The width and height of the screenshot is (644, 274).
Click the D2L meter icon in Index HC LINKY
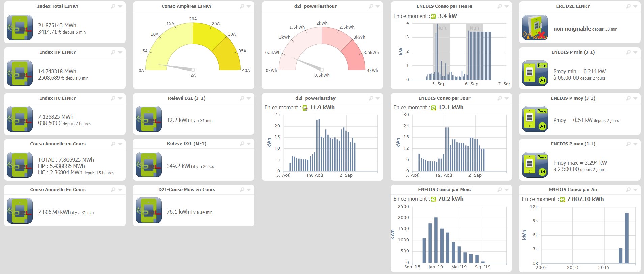tap(20, 119)
